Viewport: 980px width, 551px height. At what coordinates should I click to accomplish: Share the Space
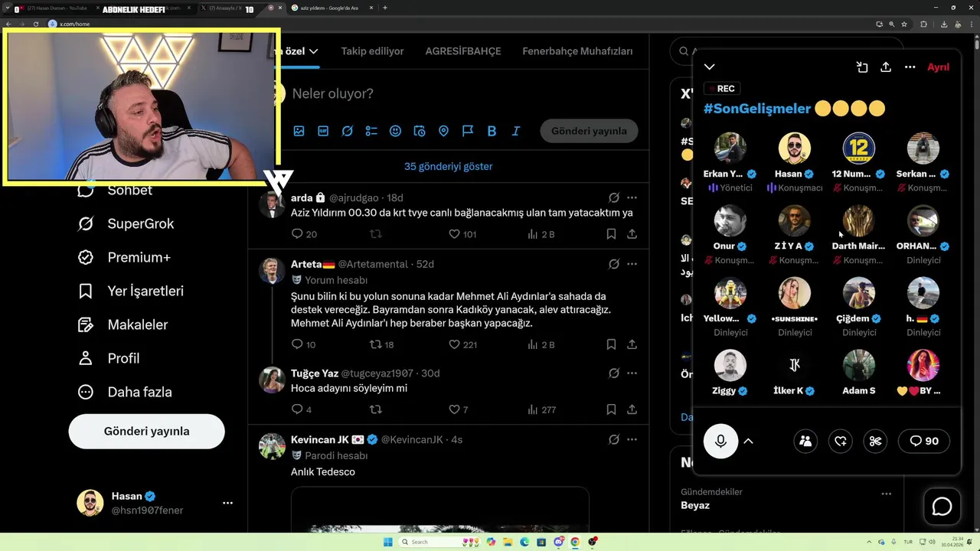pyautogui.click(x=886, y=67)
